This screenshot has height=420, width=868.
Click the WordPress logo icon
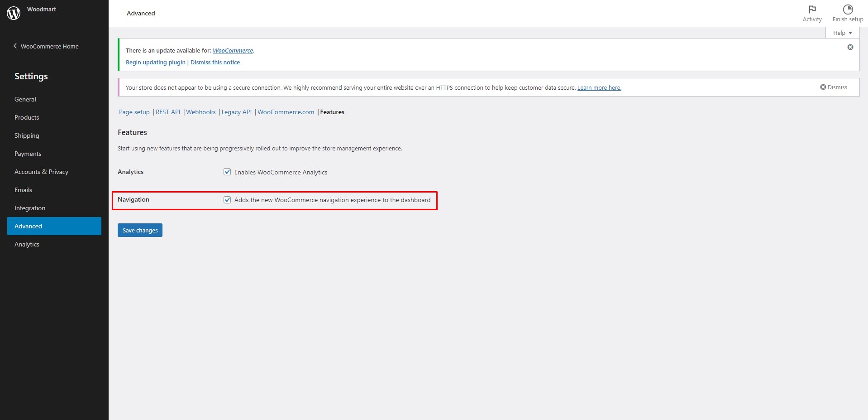pos(14,13)
